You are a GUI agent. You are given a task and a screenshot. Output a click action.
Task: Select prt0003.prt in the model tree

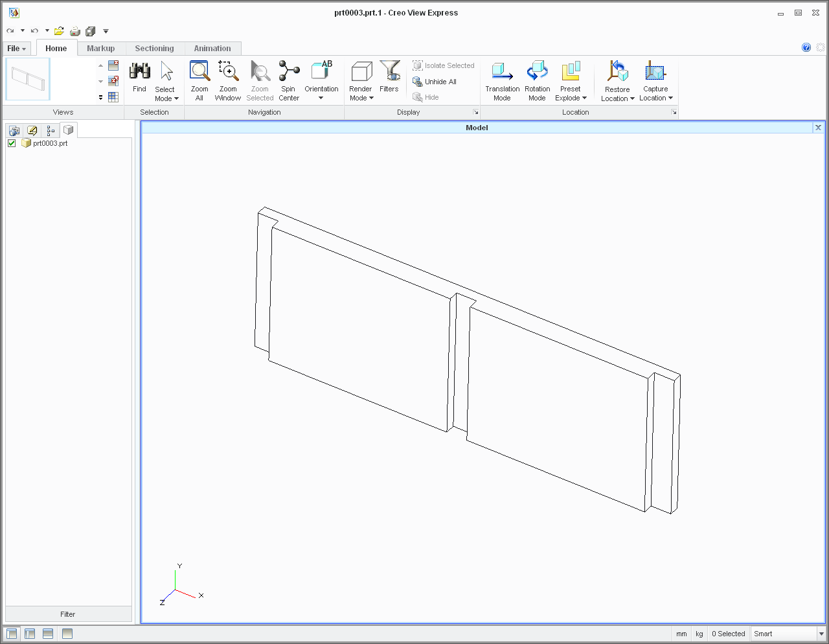50,143
